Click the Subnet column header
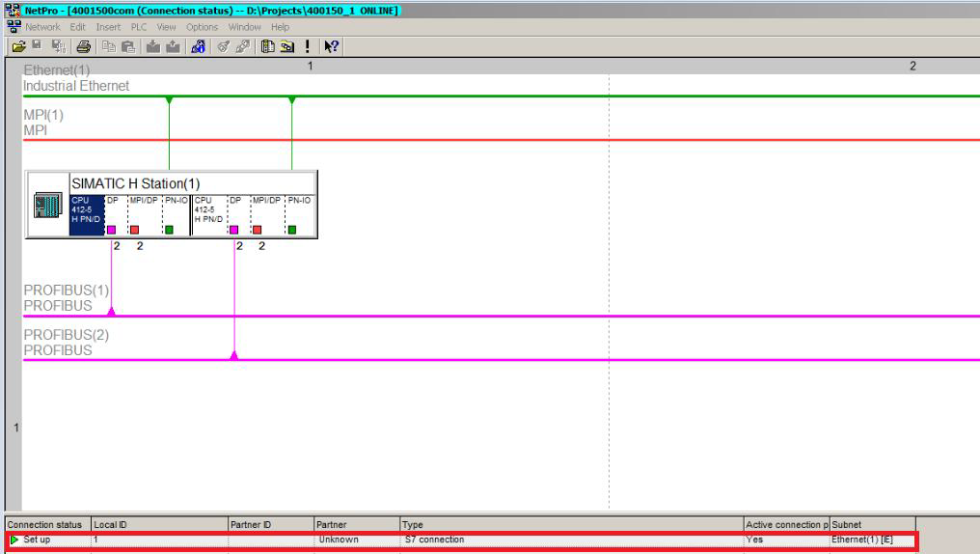 coord(873,525)
